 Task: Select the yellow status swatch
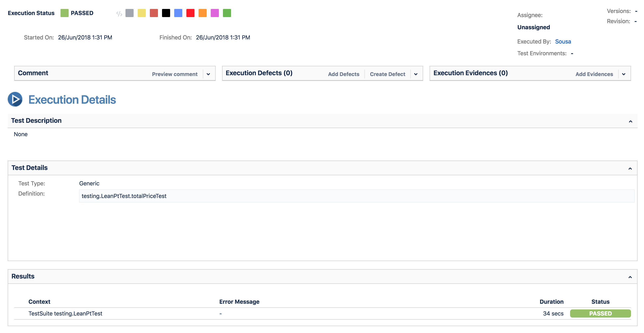(x=142, y=13)
